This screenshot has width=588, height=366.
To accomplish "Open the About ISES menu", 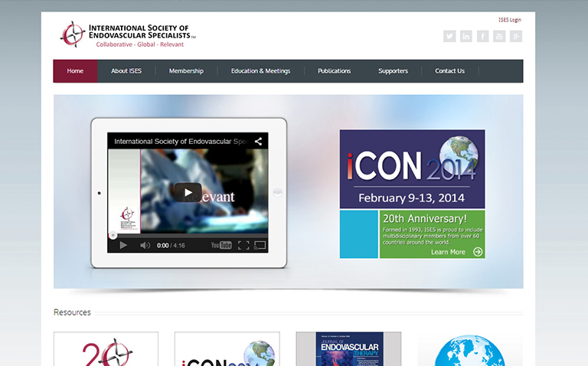I will click(126, 71).
